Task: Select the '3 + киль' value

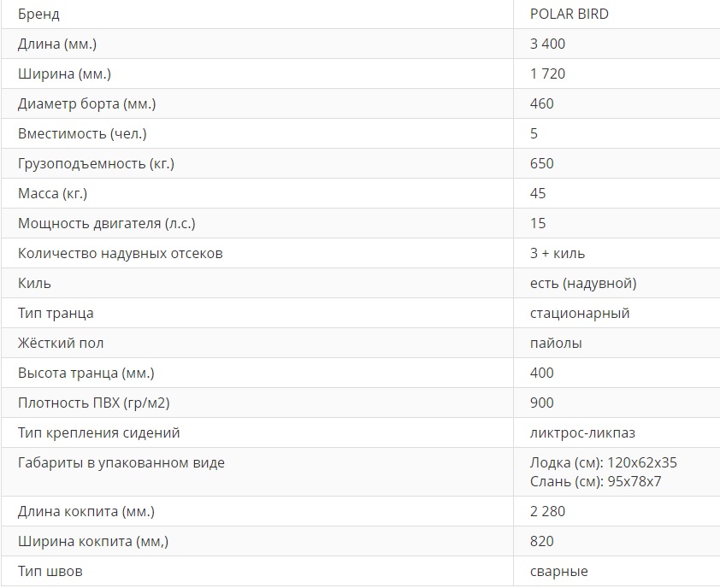Action: point(558,254)
